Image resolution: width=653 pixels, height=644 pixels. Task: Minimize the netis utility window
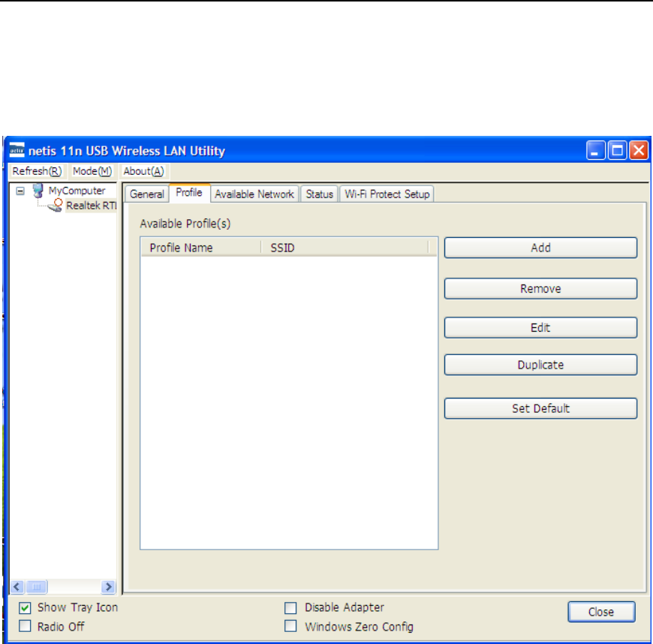[595, 150]
